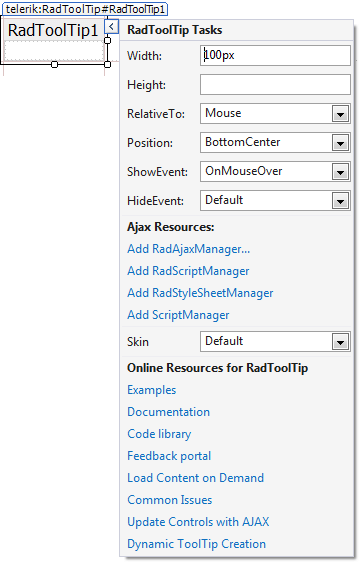Click Add ScriptManager link
The image size is (360, 563).
tap(178, 315)
